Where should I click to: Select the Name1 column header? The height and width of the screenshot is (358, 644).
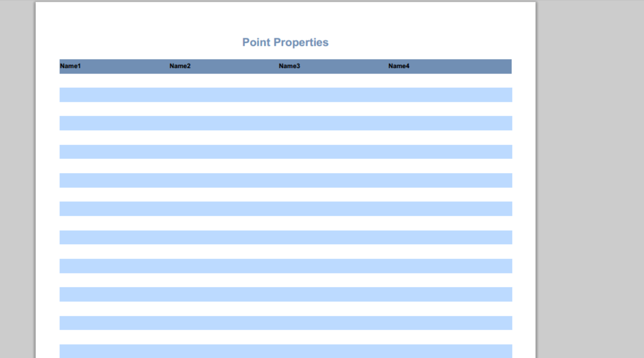tap(70, 66)
